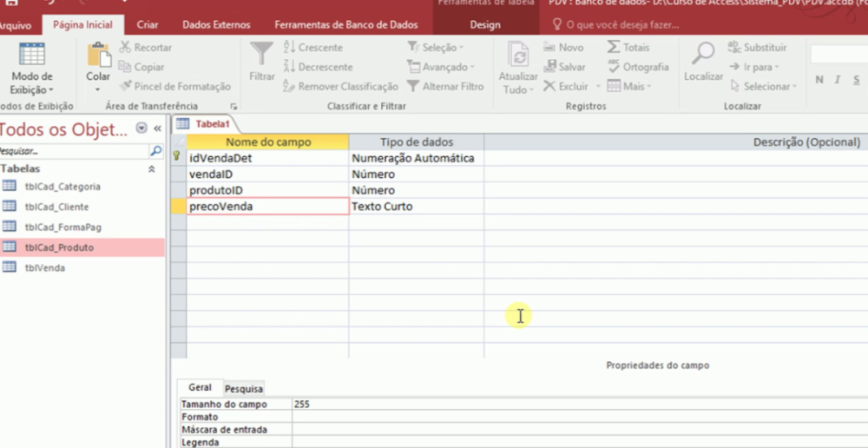Viewport: 868px width, 448px height.
Task: Click the produtoID field name
Action: (267, 190)
